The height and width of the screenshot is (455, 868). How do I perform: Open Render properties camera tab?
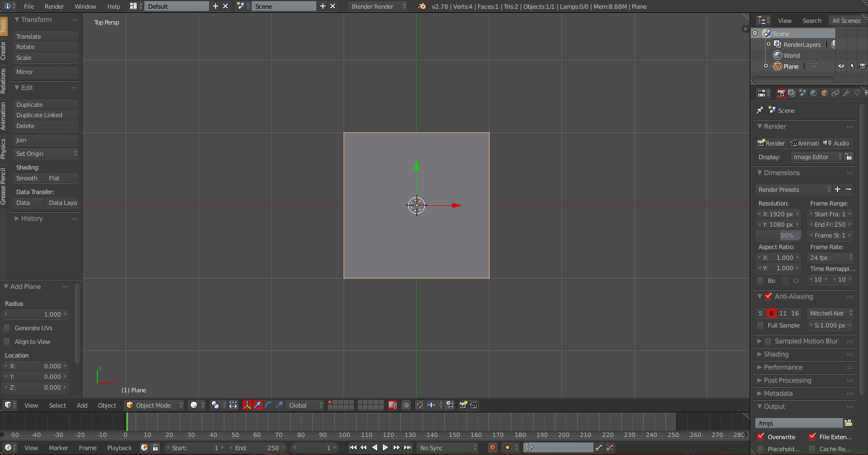[781, 93]
